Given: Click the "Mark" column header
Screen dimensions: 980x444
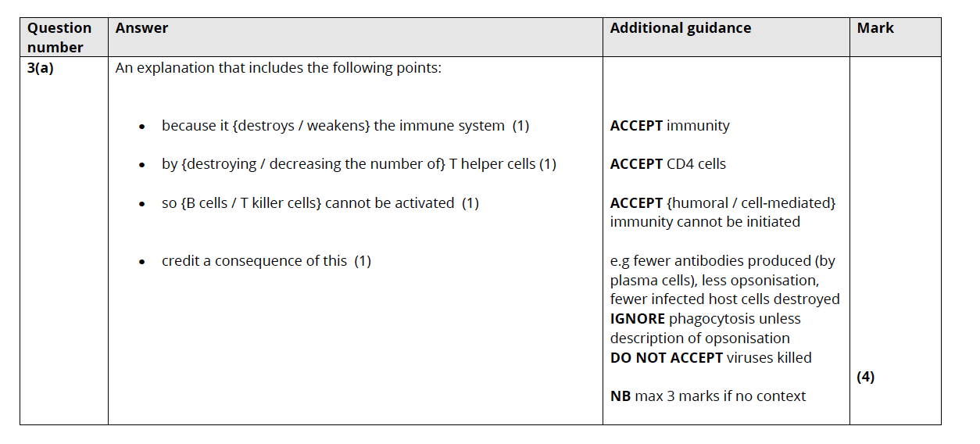Looking at the screenshot, I should [x=875, y=28].
